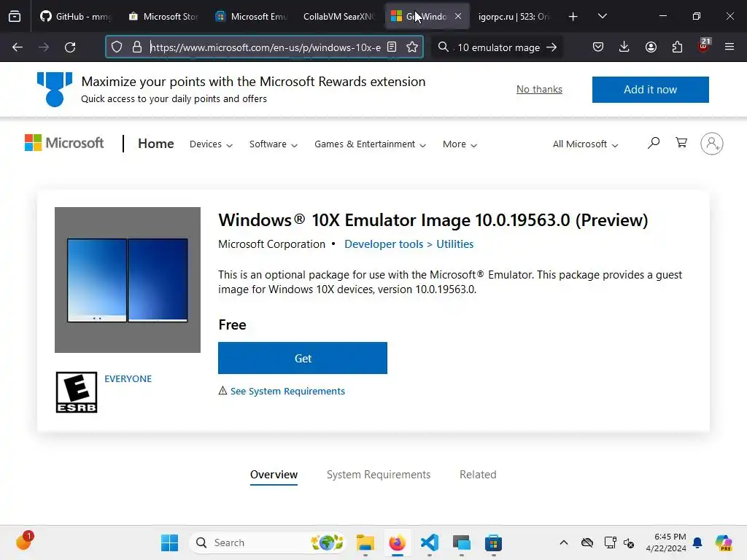Open the Developer tools > Utilities category link

(409, 244)
